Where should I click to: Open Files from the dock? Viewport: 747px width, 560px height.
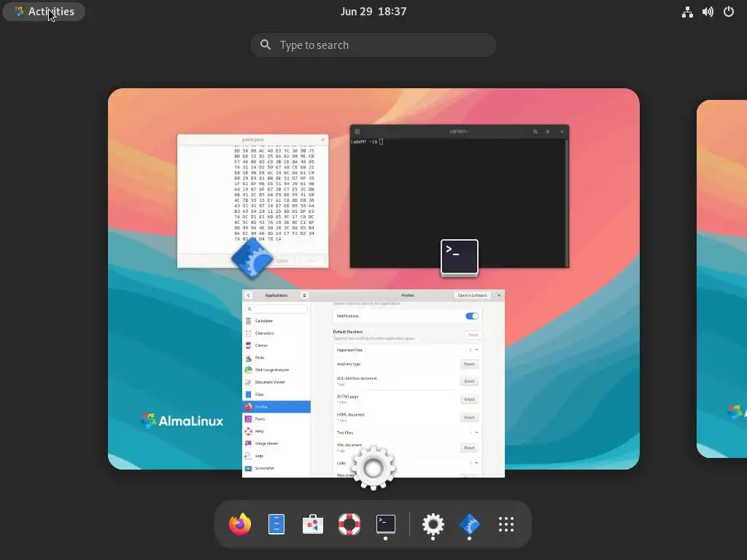pos(276,524)
